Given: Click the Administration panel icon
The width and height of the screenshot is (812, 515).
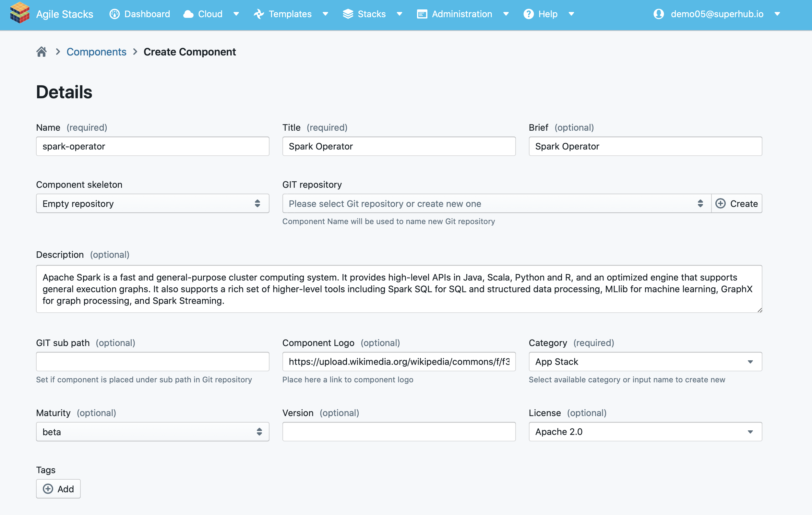Looking at the screenshot, I should [x=422, y=14].
